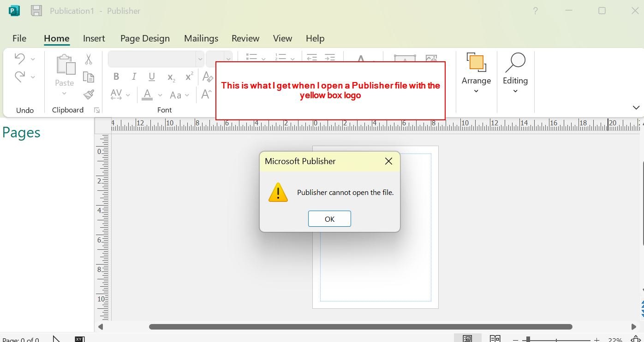Click the Copy icon in Clipboard group

(88, 77)
